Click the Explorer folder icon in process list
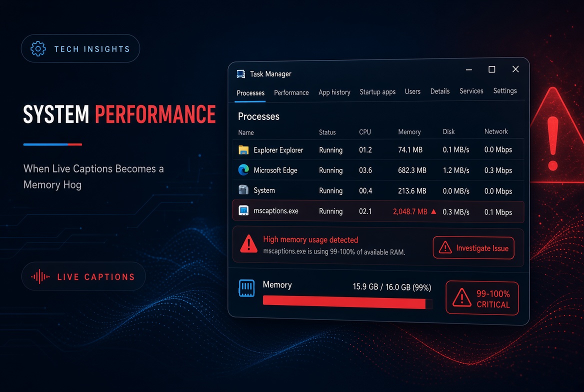584x392 pixels. 243,150
